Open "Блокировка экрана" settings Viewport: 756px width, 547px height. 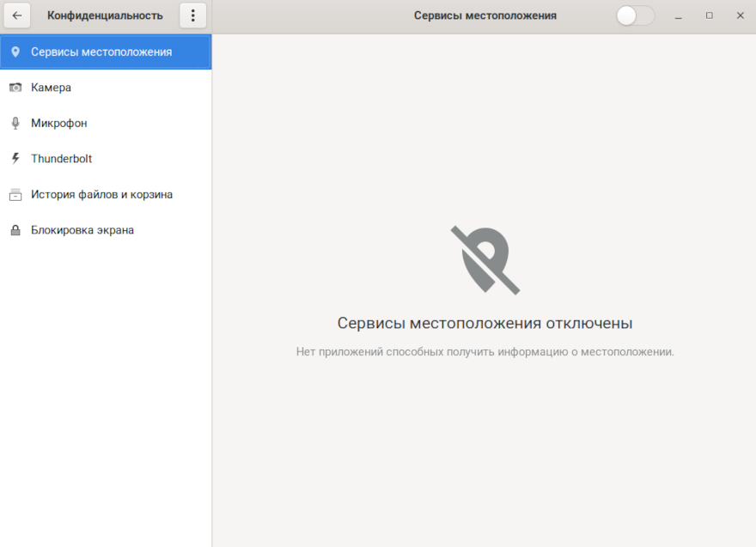pos(82,231)
